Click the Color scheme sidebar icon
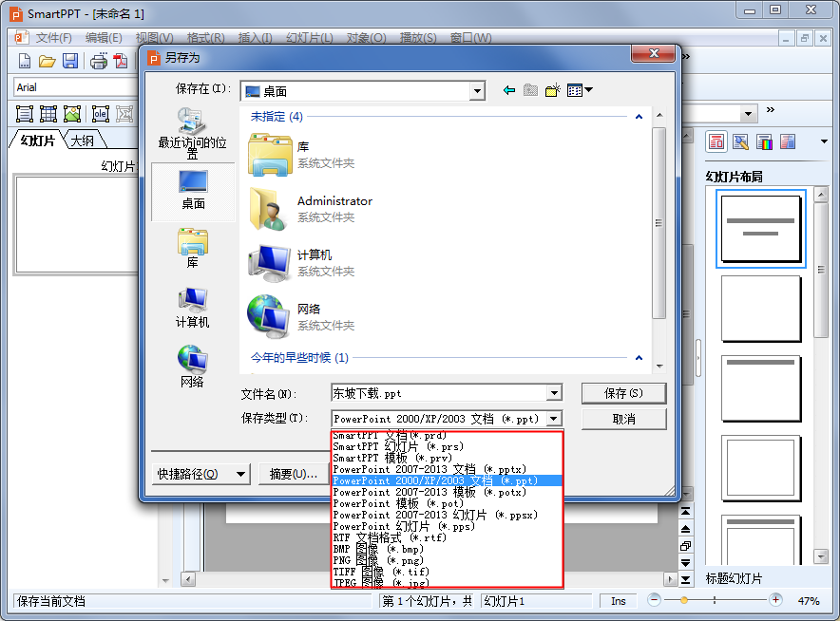This screenshot has width=840, height=621. (x=765, y=141)
